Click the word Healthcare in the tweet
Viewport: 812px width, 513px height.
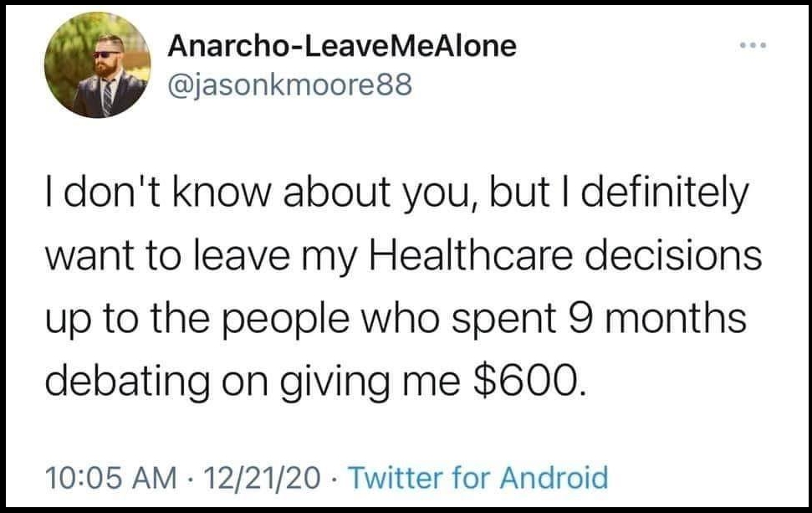click(x=471, y=255)
